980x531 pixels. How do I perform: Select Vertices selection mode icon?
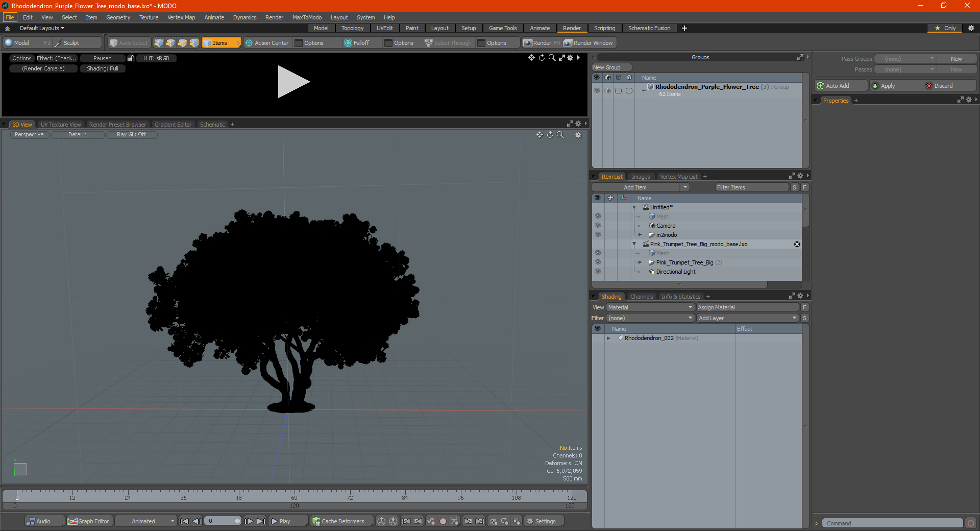pyautogui.click(x=159, y=43)
